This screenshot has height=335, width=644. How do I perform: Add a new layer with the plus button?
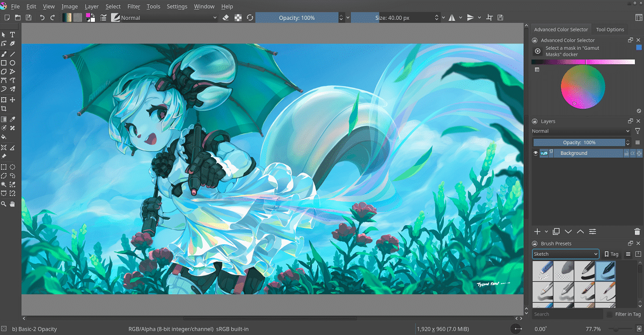click(537, 232)
